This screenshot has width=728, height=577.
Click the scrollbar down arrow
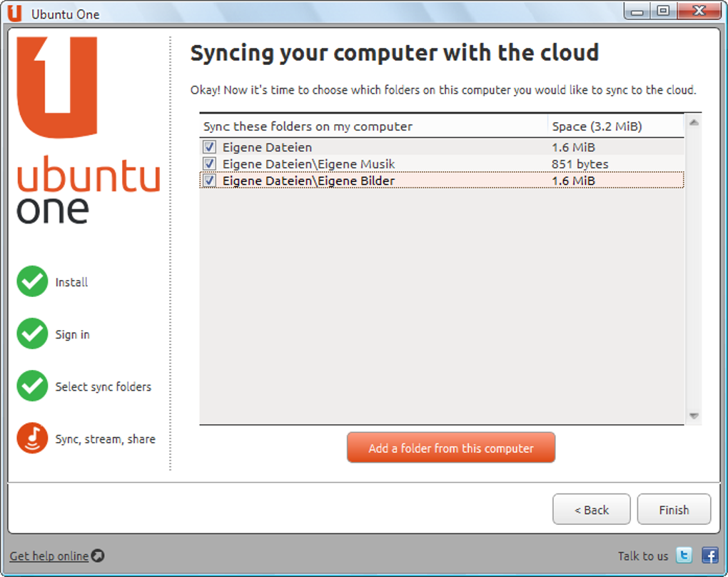693,416
